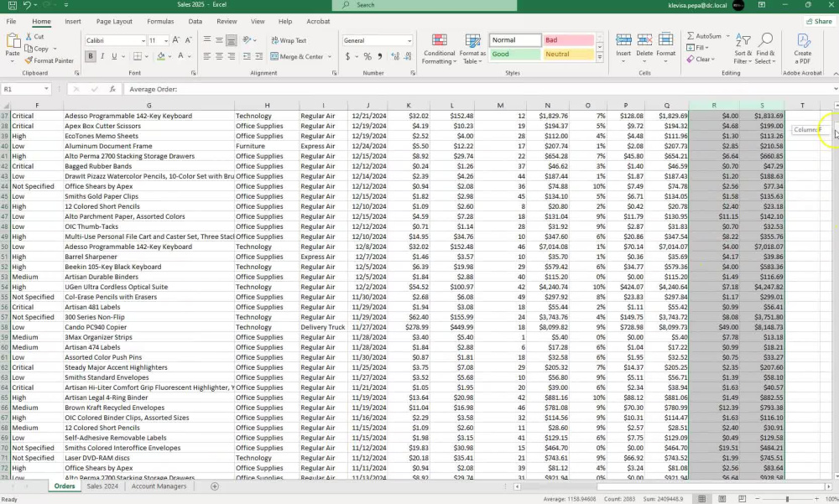Viewport: 839px width, 504px height.
Task: Add a new sheet with plus button
Action: (x=215, y=486)
